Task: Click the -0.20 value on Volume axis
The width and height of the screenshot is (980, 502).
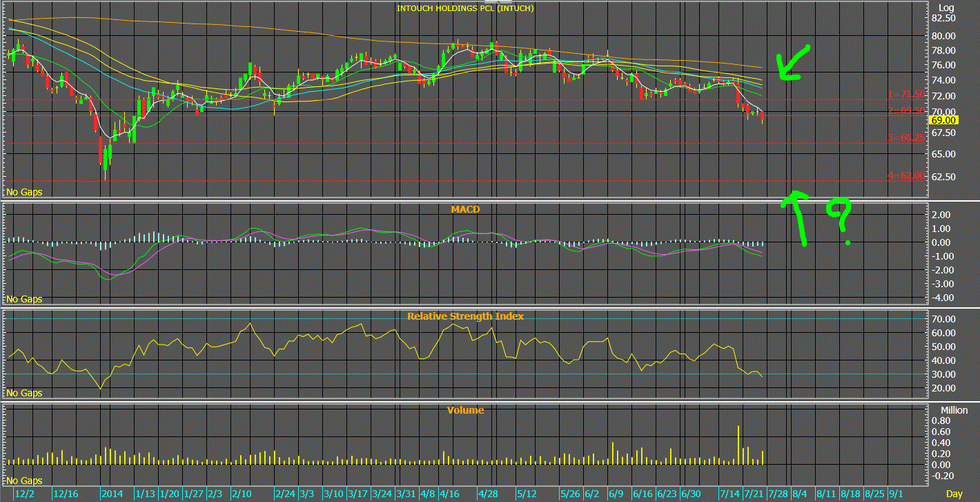Action: [943, 476]
